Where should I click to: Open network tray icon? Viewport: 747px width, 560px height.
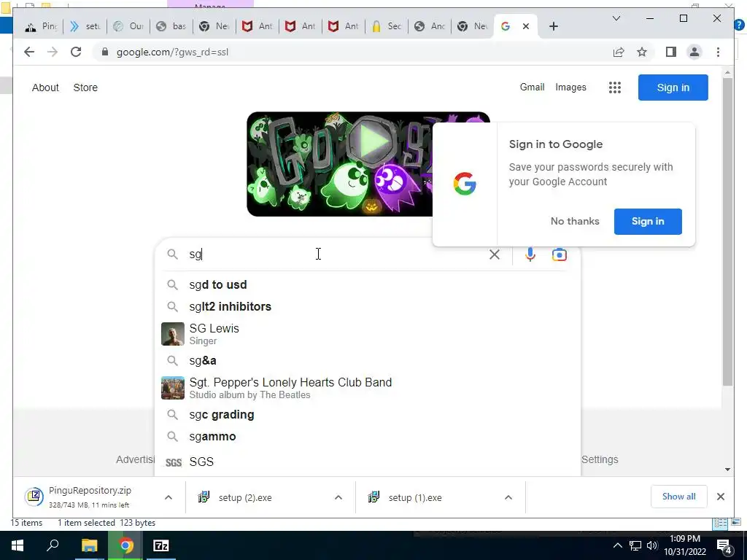635,545
